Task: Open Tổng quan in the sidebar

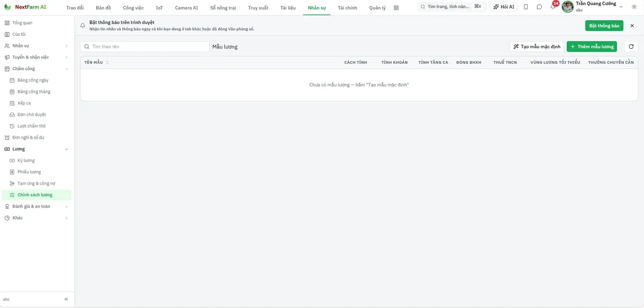Action: (x=37, y=23)
